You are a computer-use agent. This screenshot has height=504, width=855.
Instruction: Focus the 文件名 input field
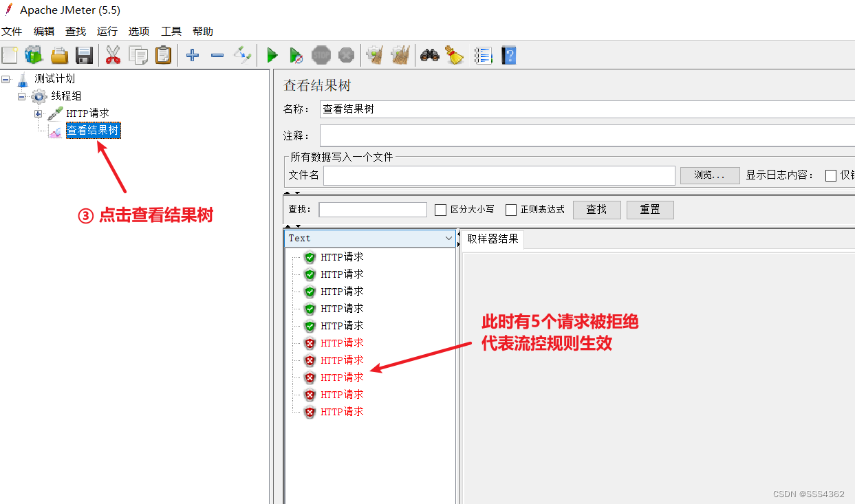[499, 175]
